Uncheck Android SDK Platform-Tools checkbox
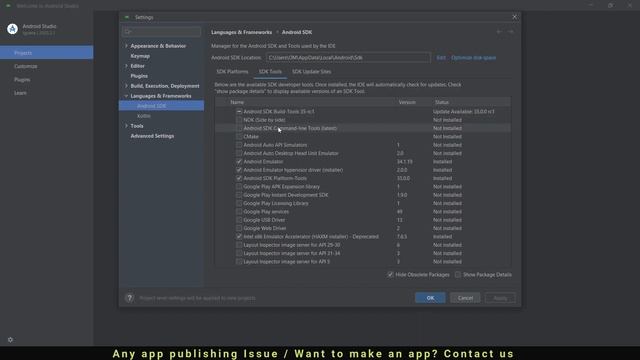640x360 pixels. click(239, 178)
